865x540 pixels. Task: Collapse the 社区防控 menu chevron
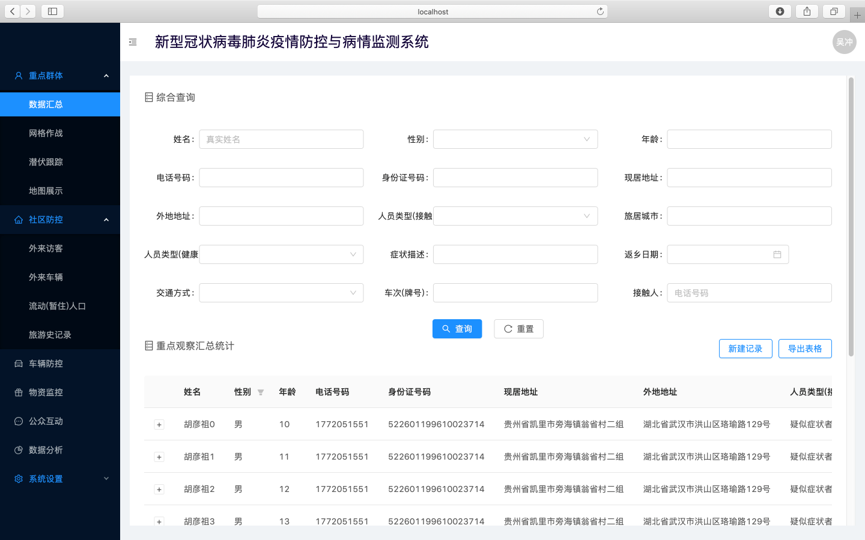coord(106,220)
